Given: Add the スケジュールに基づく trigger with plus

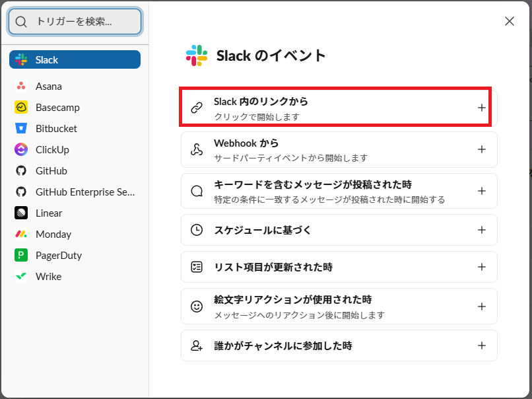Looking at the screenshot, I should tap(481, 230).
